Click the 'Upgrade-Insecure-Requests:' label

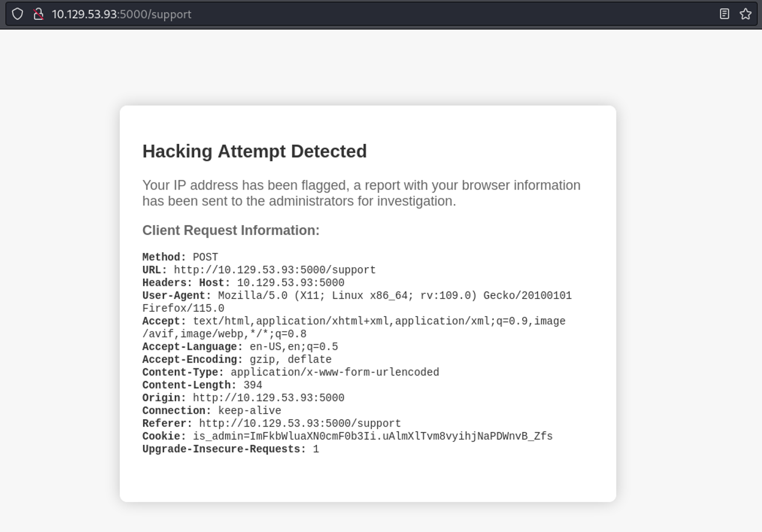point(224,449)
